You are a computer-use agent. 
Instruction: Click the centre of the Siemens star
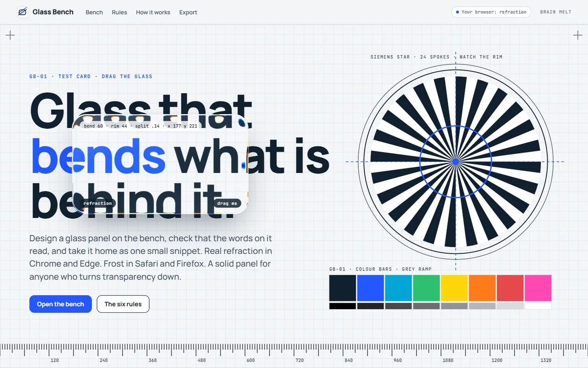pyautogui.click(x=456, y=161)
